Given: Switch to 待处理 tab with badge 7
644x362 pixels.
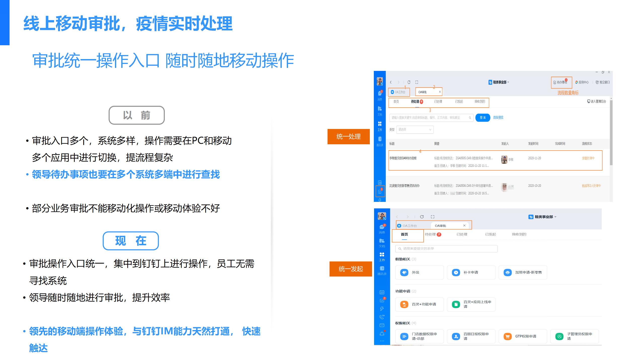Looking at the screenshot, I should coord(433,234).
